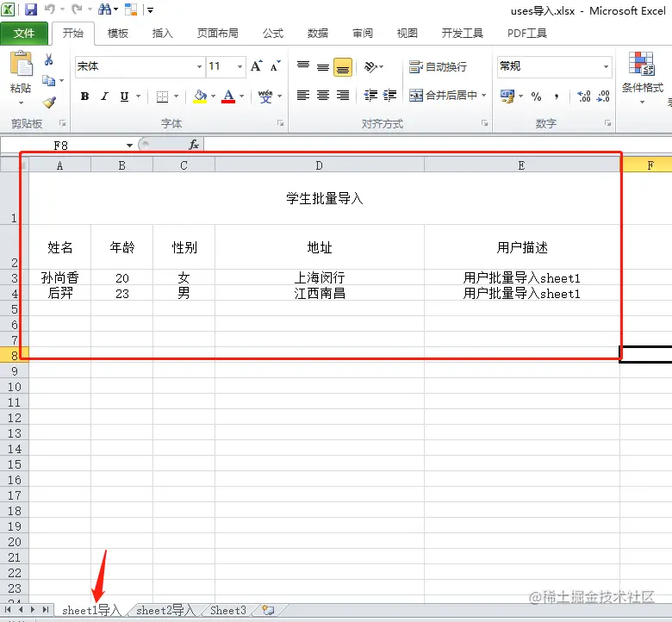Open the 字体 group dialog launcher

pos(280,123)
